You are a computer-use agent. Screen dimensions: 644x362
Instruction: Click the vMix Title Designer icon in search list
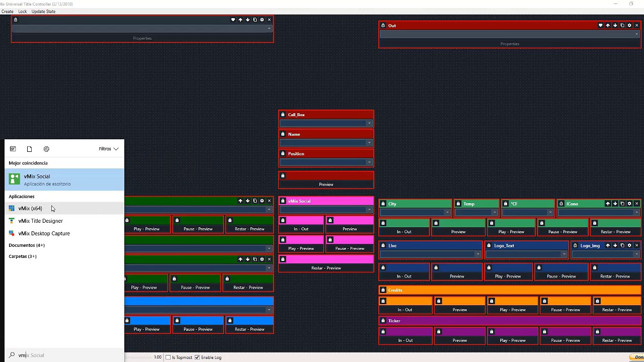pyautogui.click(x=12, y=221)
